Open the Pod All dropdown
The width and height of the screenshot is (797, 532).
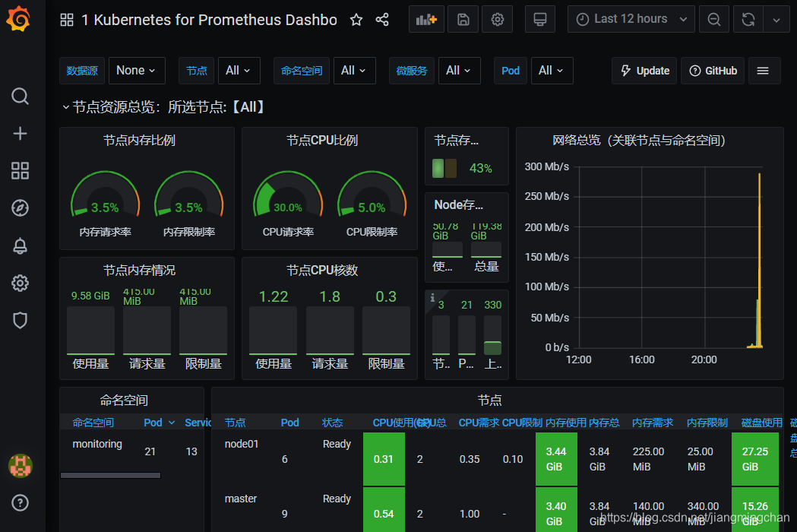point(552,70)
